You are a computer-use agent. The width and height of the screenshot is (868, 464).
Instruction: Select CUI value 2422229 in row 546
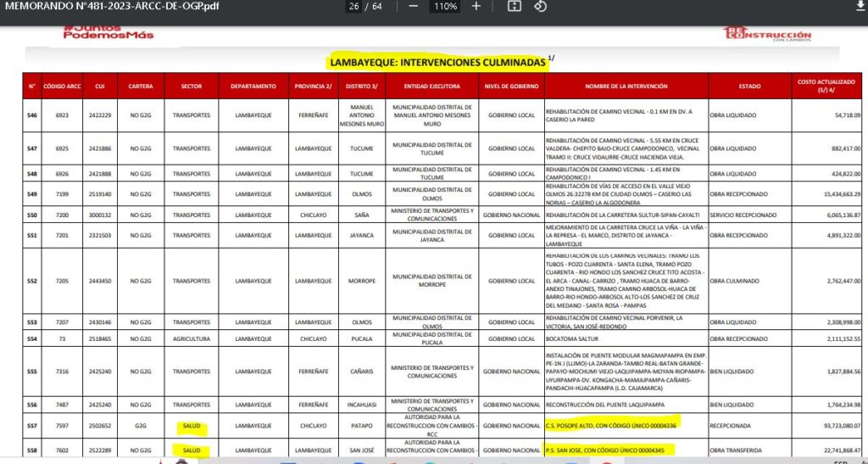[x=100, y=115]
